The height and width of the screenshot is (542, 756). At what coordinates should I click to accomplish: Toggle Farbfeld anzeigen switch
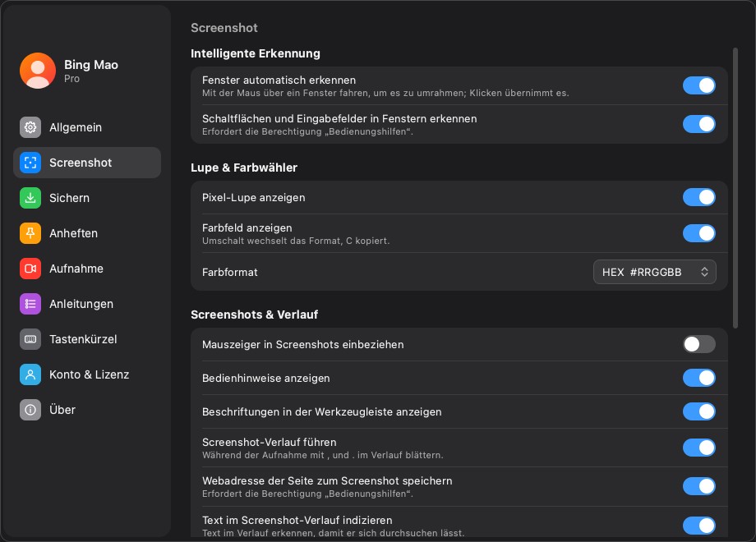[698, 234]
